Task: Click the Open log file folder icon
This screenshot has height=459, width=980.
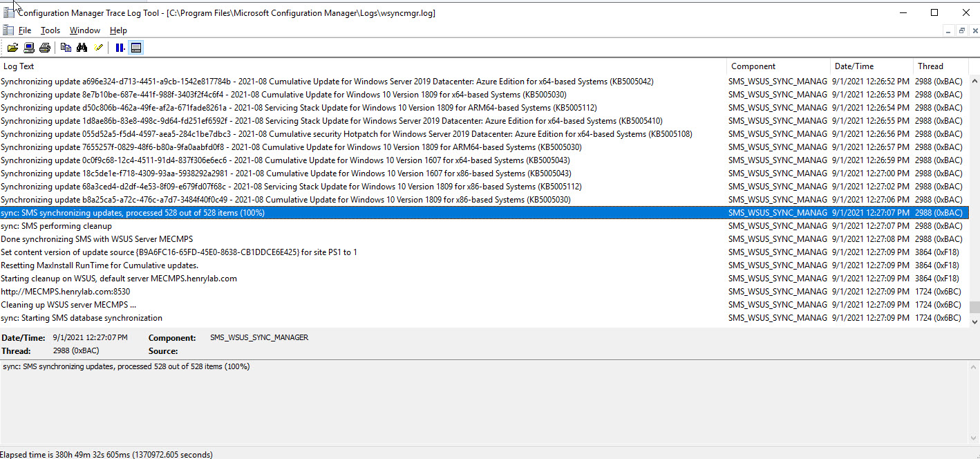Action: [12, 48]
